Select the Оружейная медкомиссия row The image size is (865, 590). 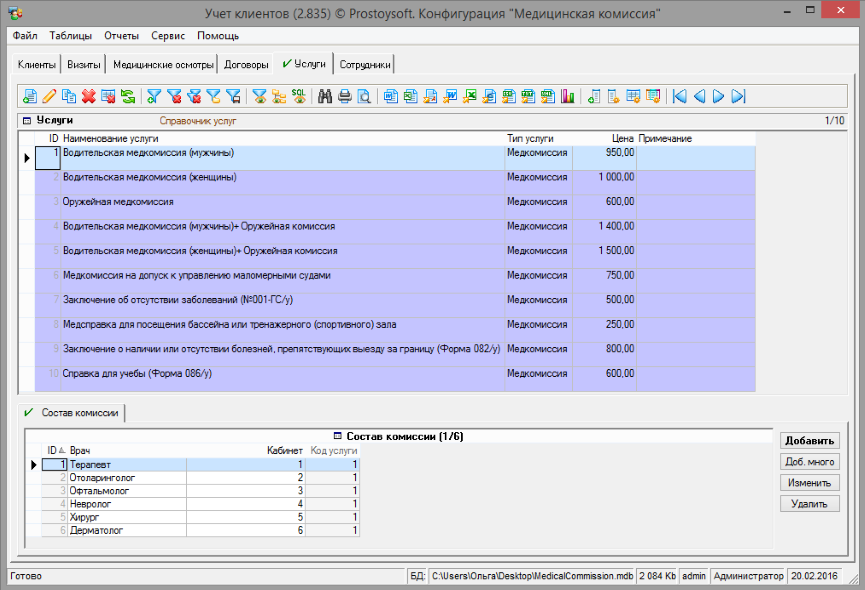[117, 202]
